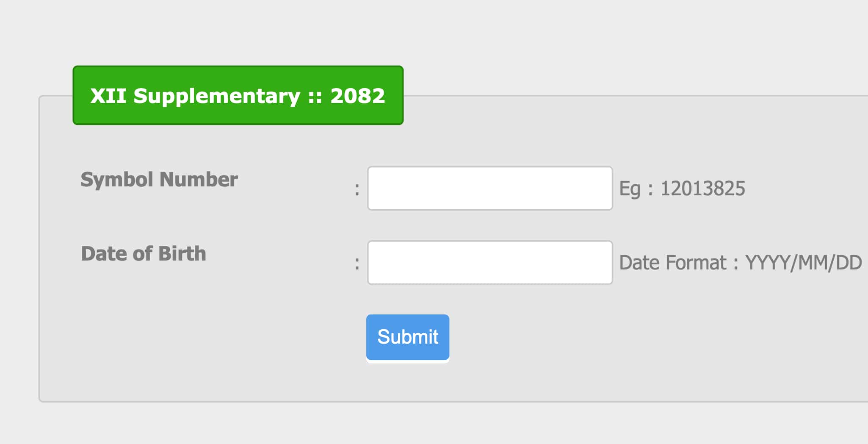Click "XII" in the green header
Screen dimensions: 868x444
click(108, 96)
